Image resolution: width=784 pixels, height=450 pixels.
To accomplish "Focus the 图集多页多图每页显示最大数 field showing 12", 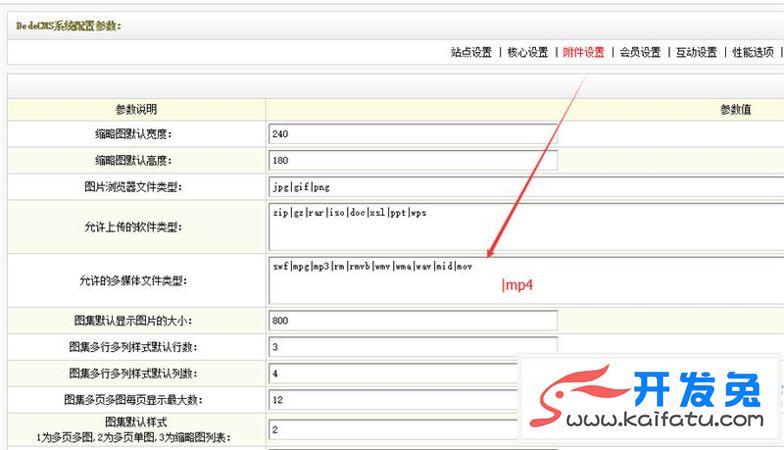I will [393, 400].
